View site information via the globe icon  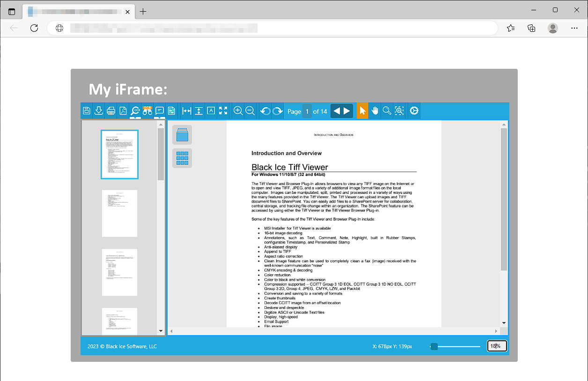click(59, 28)
